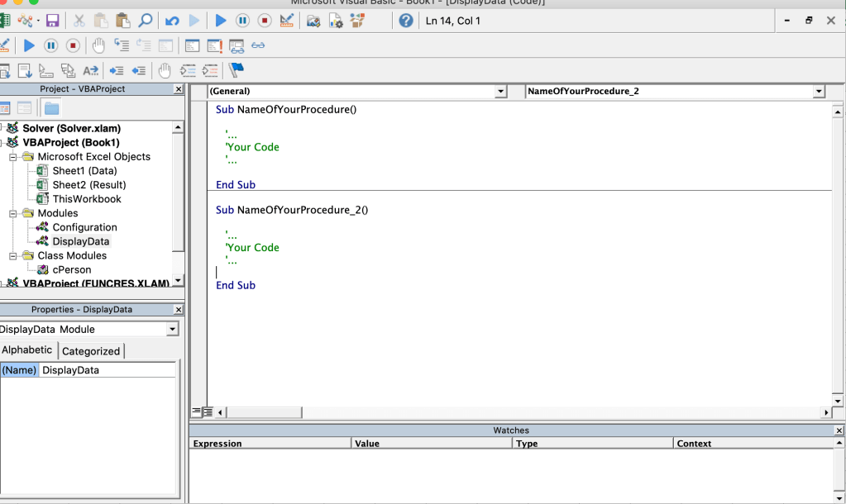Toggle breakpoint with the second-row hand icon
846x504 pixels.
(x=98, y=45)
